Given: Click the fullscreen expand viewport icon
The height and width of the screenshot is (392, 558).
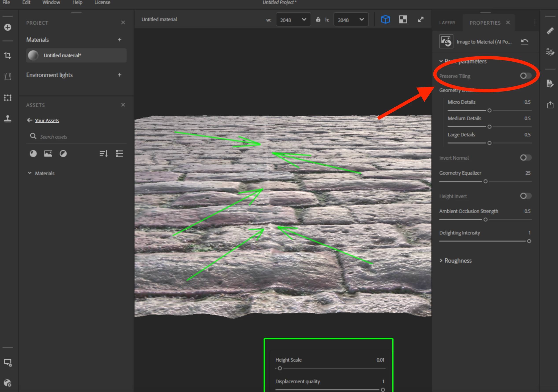Looking at the screenshot, I should 421,19.
